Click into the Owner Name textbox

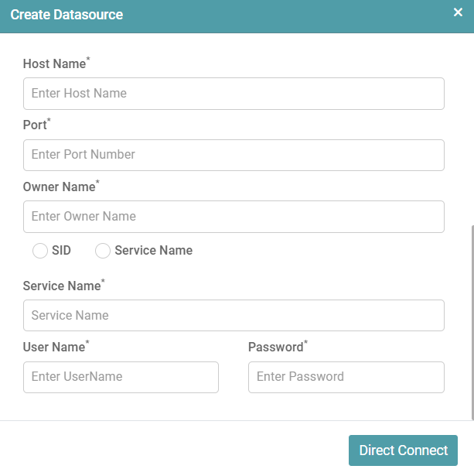click(234, 217)
